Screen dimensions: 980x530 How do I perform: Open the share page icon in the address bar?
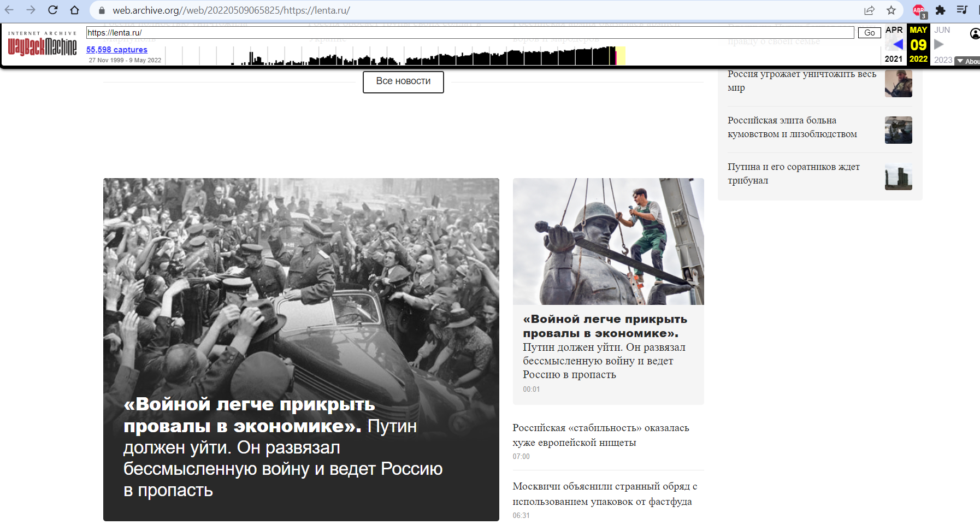pyautogui.click(x=869, y=10)
